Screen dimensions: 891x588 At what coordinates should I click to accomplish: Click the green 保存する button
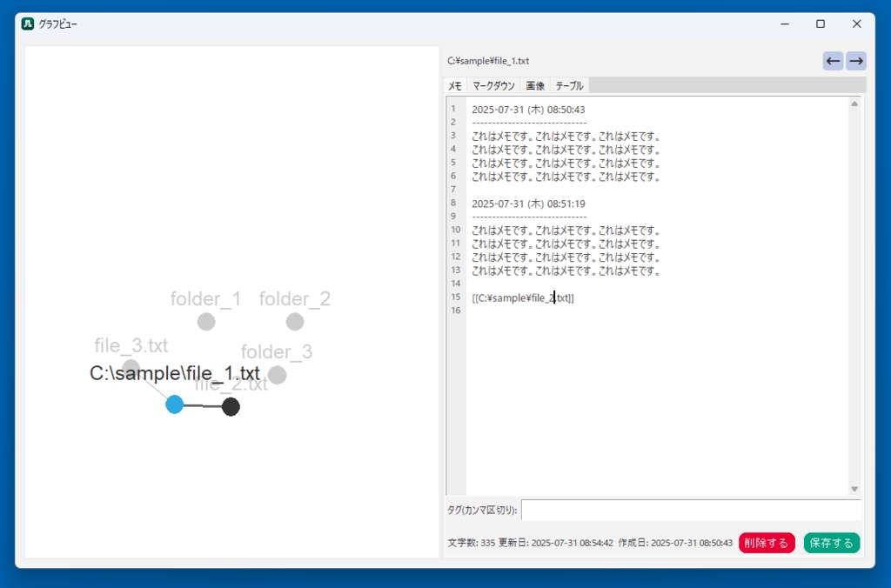click(832, 543)
